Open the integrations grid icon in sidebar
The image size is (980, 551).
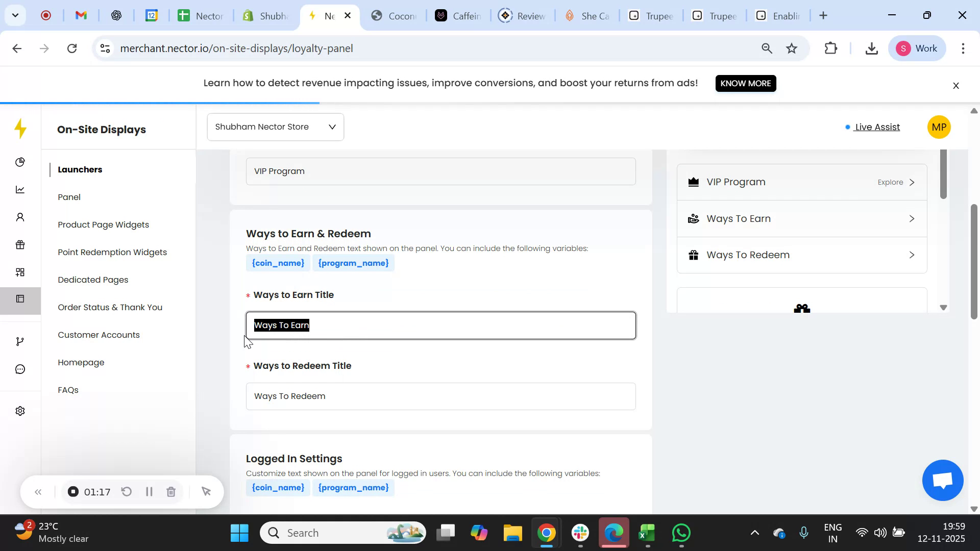(20, 272)
